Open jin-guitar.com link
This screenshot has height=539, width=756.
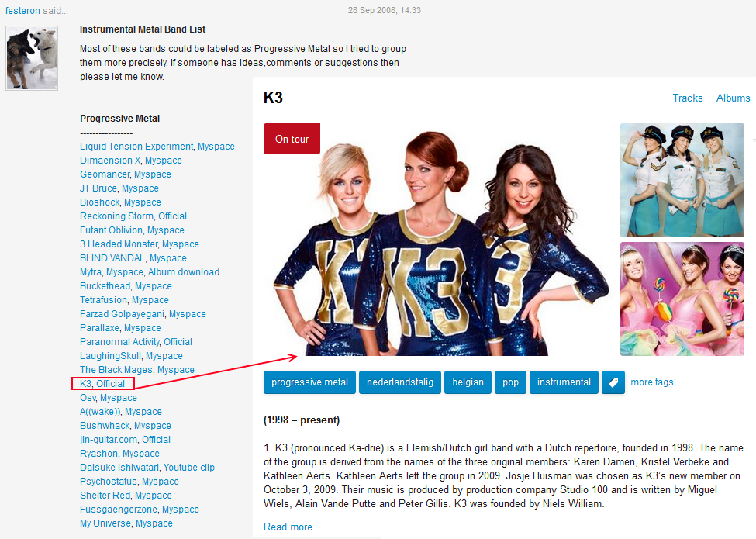pyautogui.click(x=109, y=440)
